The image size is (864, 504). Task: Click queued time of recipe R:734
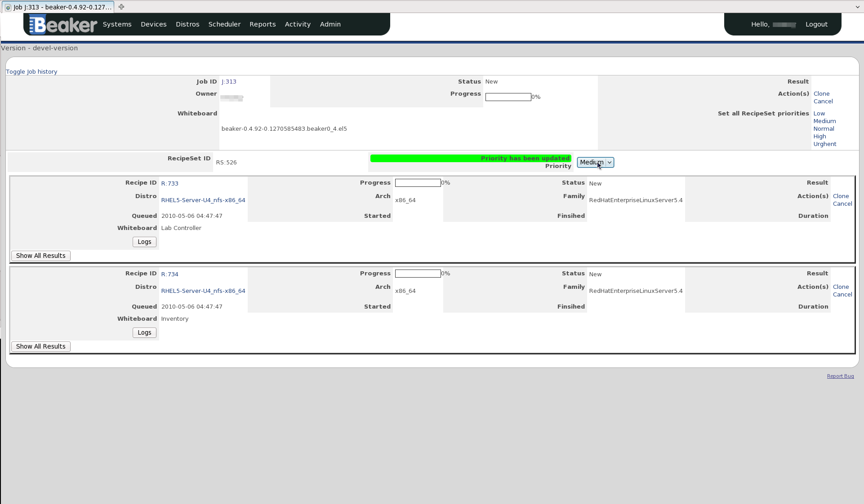click(192, 307)
